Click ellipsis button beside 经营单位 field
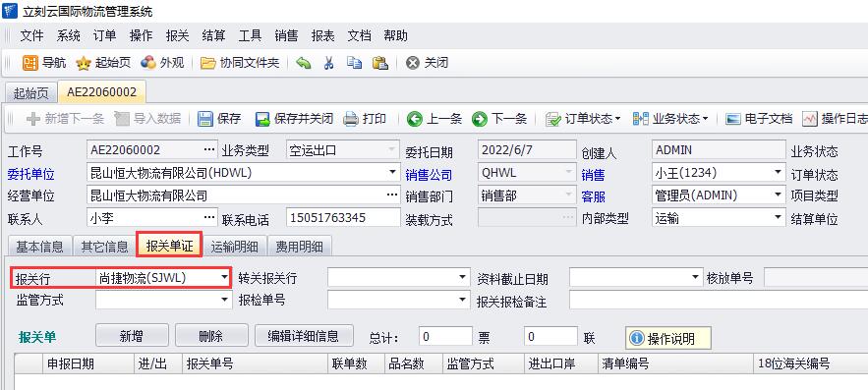868x390 pixels. click(392, 195)
